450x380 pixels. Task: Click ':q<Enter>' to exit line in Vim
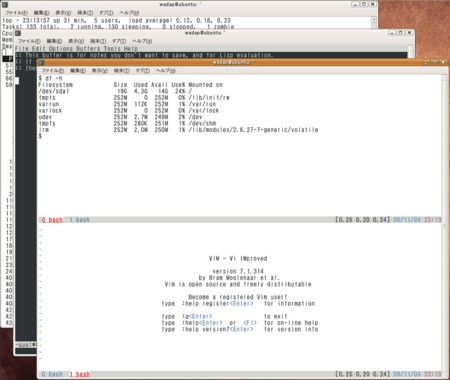225,316
